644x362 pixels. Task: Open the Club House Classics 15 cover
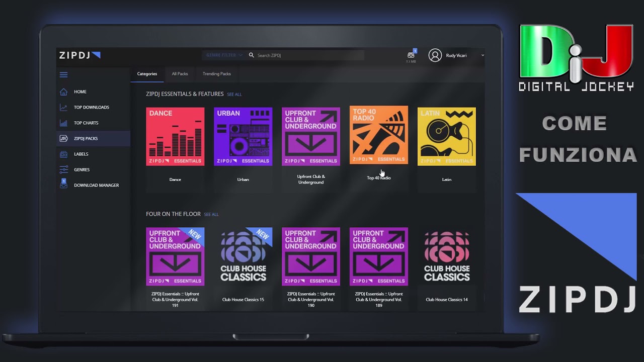tap(243, 256)
